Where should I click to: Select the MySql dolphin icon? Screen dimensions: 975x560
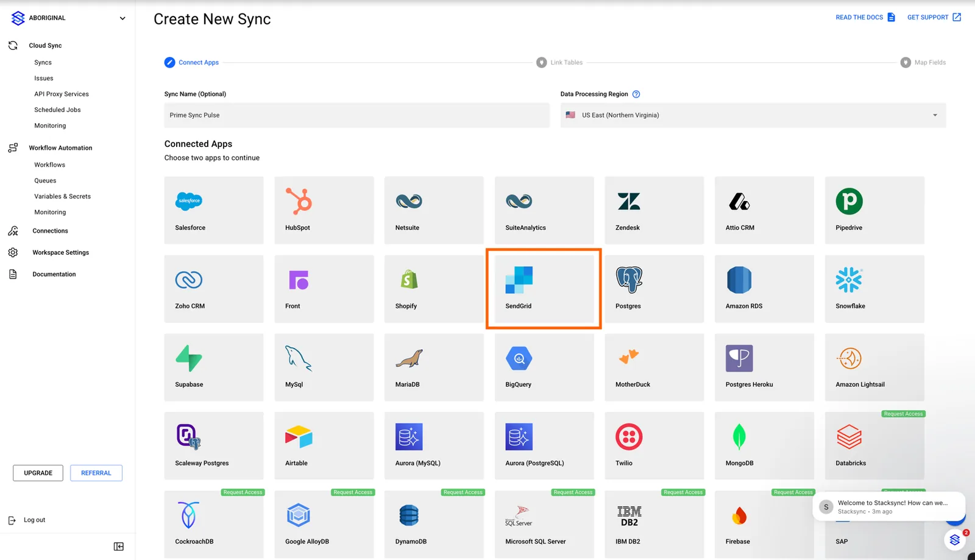(x=299, y=358)
